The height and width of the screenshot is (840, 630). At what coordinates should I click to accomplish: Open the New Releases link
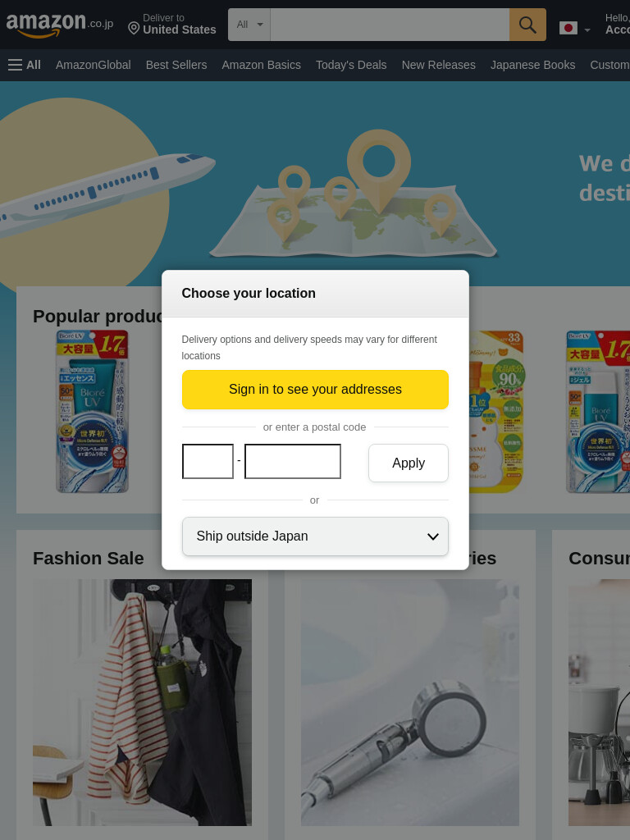[x=439, y=65]
